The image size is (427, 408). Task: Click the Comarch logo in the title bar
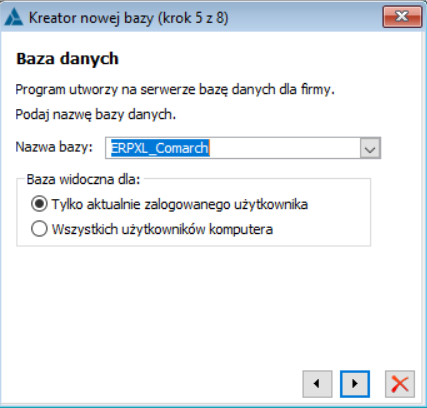[x=14, y=17]
